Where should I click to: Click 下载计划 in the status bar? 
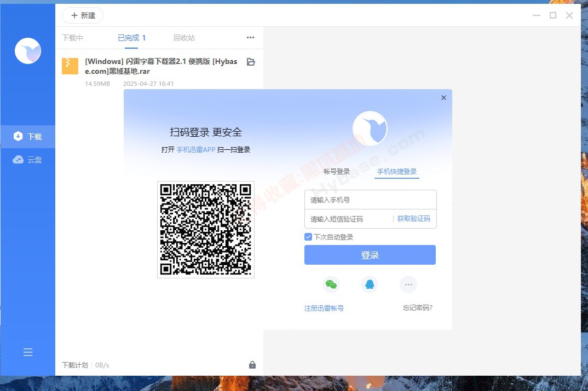click(x=75, y=365)
